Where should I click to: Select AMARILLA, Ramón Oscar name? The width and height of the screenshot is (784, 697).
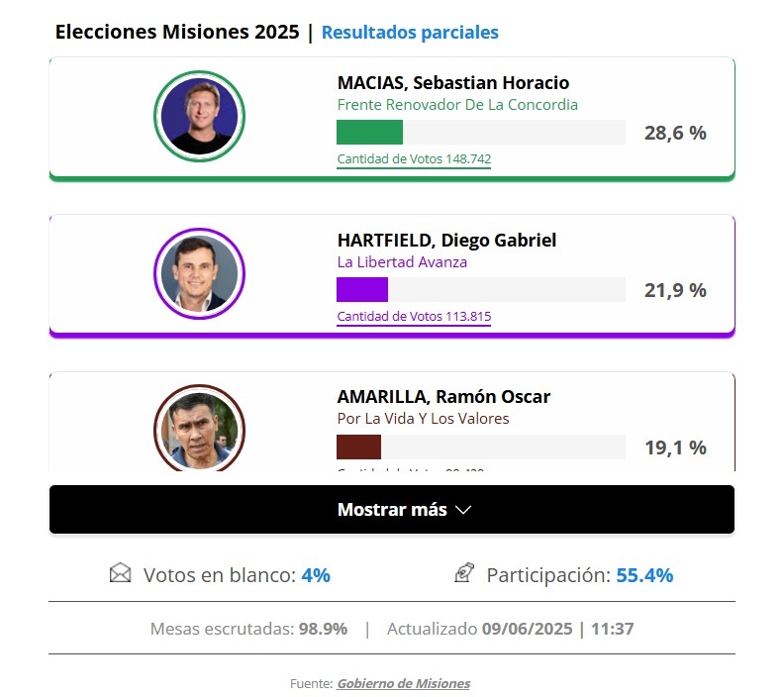(x=443, y=397)
